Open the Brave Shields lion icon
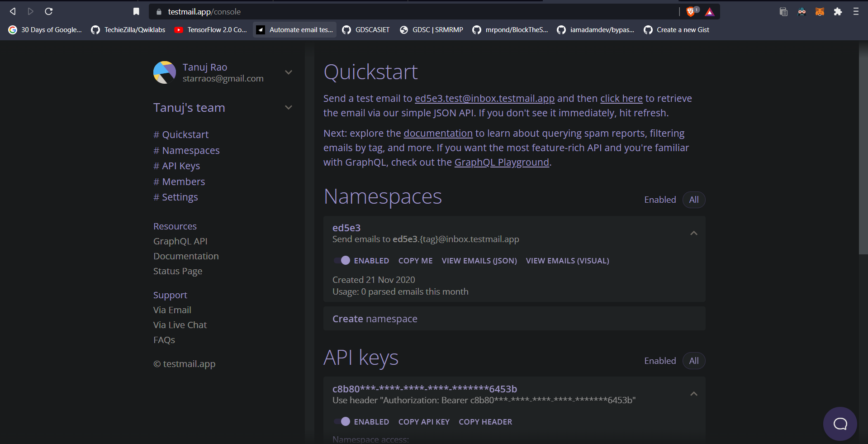This screenshot has width=868, height=444. click(691, 12)
